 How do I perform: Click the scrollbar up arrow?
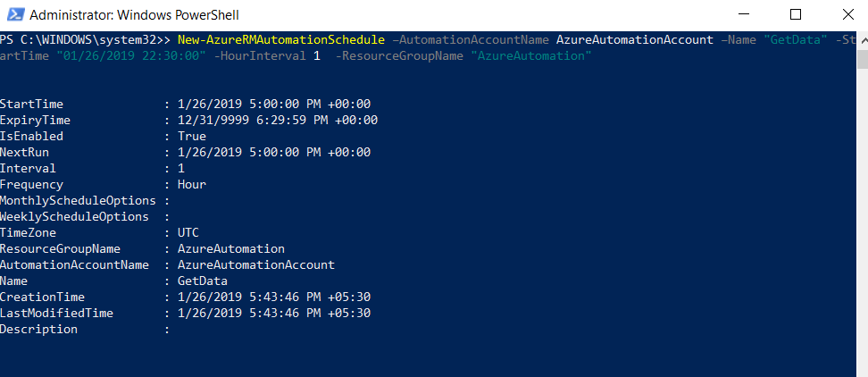863,38
